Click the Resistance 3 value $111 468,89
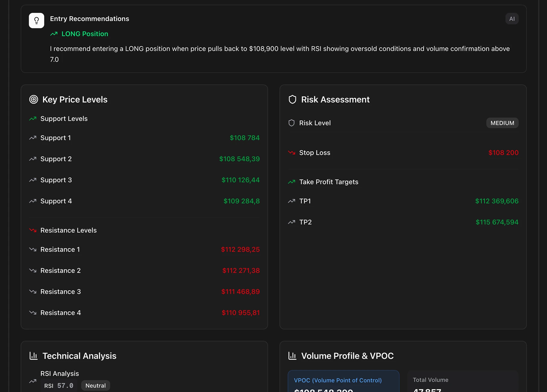Image resolution: width=547 pixels, height=392 pixels. 241,292
